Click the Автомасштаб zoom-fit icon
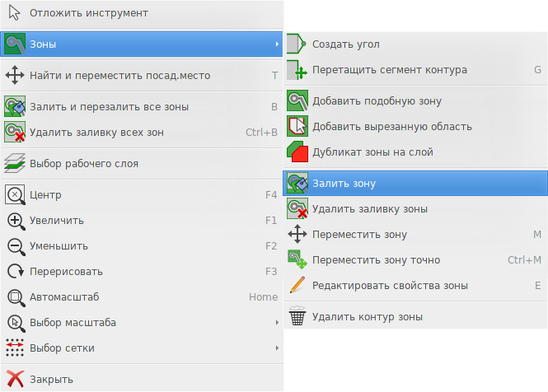Screen dimensions: 548x392 16,297
